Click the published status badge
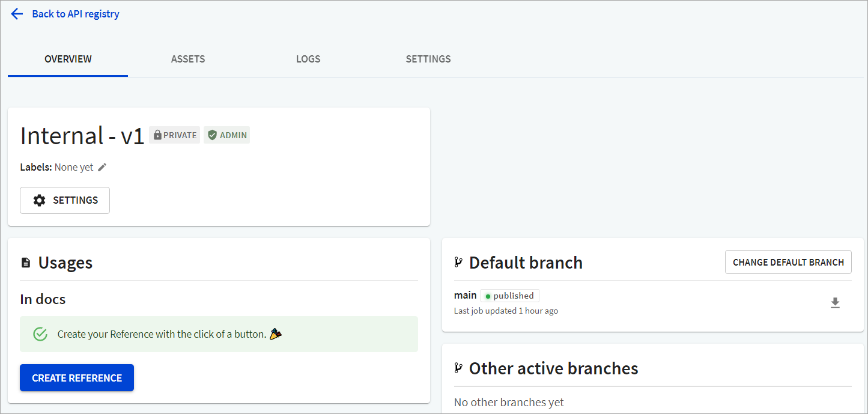Screen dimensions: 868x414 [510, 296]
